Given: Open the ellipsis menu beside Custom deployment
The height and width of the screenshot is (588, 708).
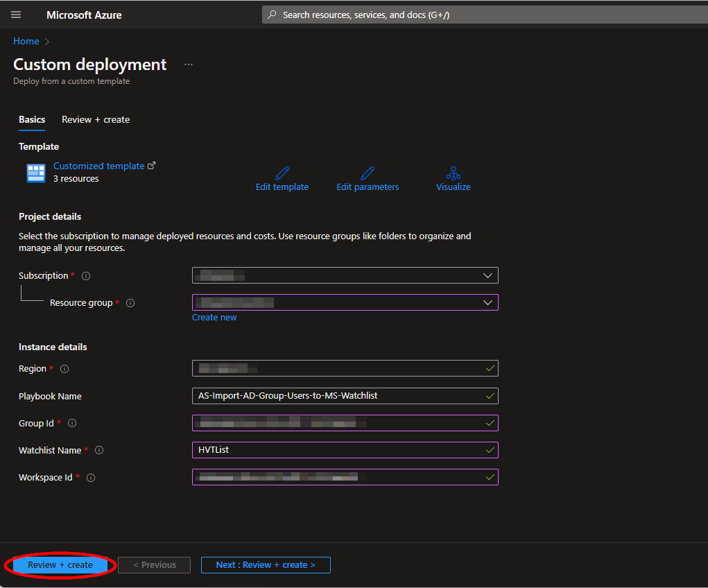Looking at the screenshot, I should (x=189, y=64).
